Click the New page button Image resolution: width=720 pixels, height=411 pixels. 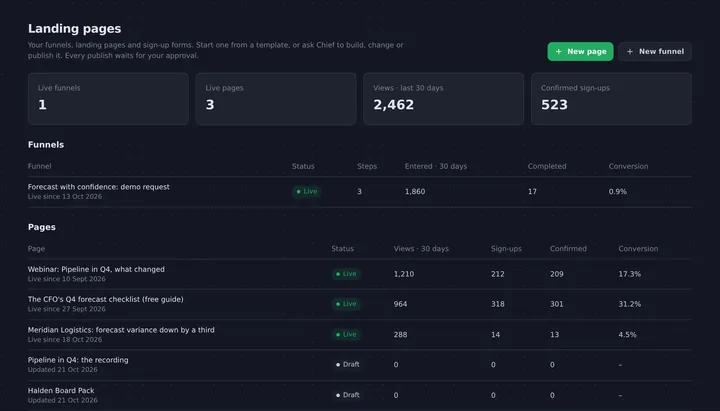click(580, 51)
